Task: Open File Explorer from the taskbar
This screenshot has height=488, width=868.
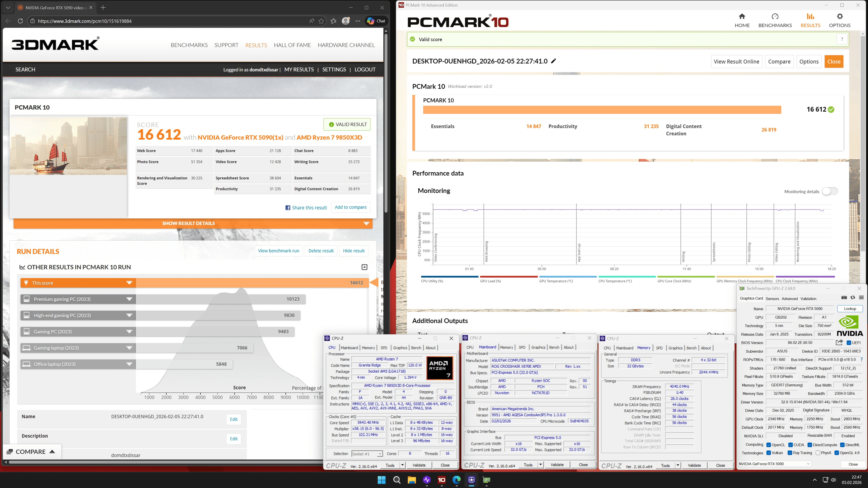Action: point(412,480)
